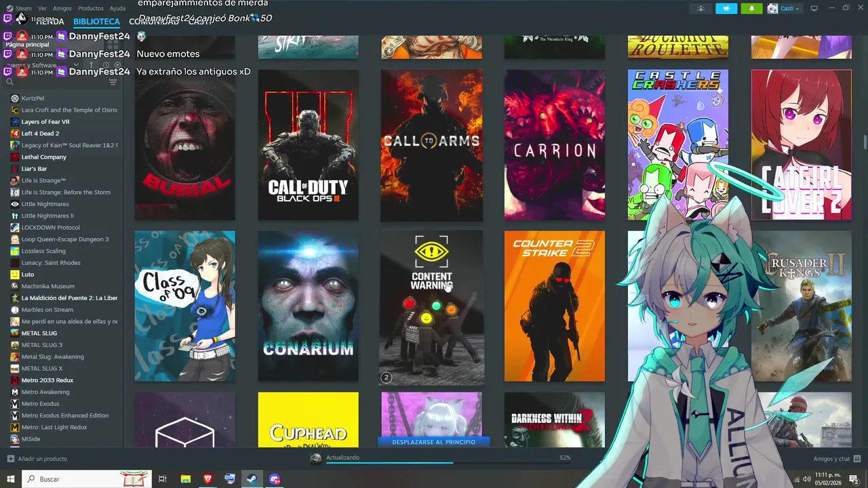Open Windows notification center icon
The height and width of the screenshot is (488, 868).
tap(854, 479)
